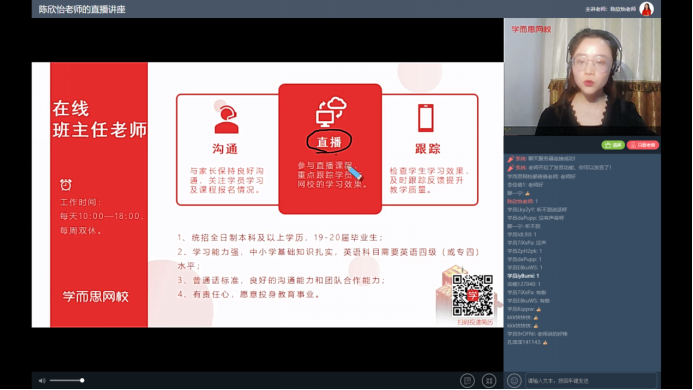Click the QR code on the slide
This screenshot has height=390, width=693.
pyautogui.click(x=472, y=295)
